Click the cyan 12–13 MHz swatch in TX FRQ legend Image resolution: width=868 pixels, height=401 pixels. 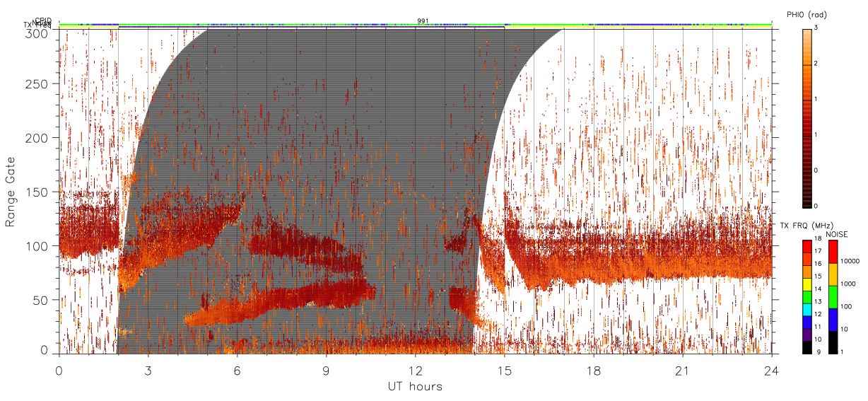coord(807,310)
